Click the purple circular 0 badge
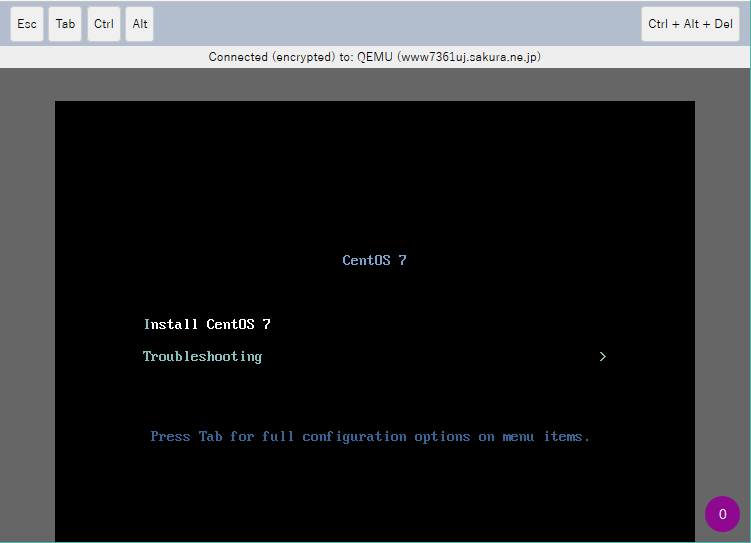The image size is (751, 543). click(x=722, y=514)
